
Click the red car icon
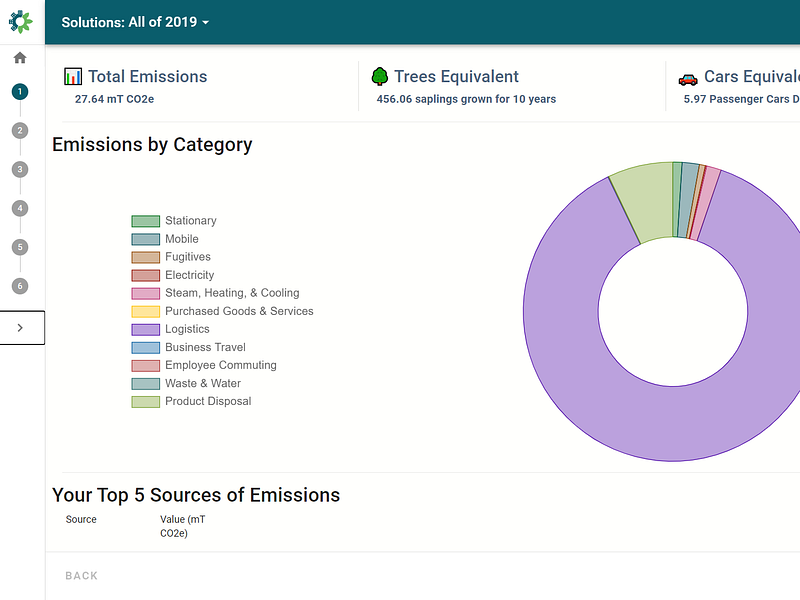click(687, 78)
